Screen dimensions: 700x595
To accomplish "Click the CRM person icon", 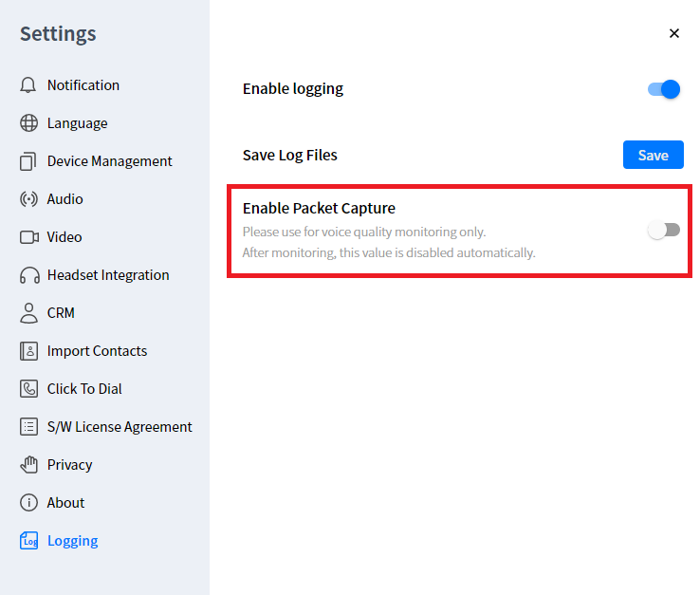I will point(28,313).
